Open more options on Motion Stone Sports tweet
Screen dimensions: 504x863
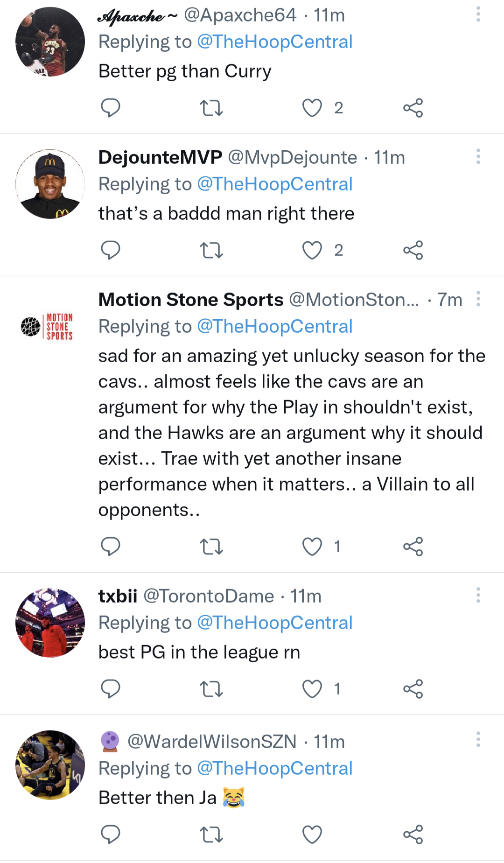(478, 299)
